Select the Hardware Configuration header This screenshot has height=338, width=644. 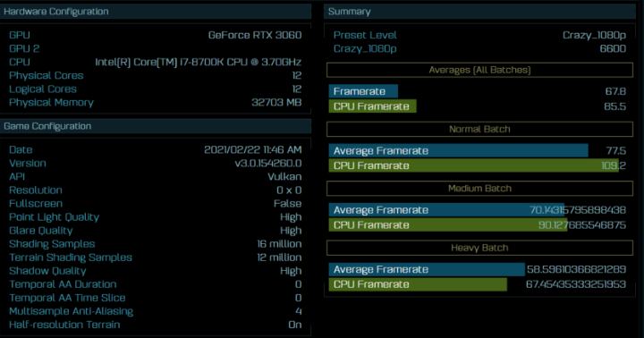pyautogui.click(x=156, y=12)
